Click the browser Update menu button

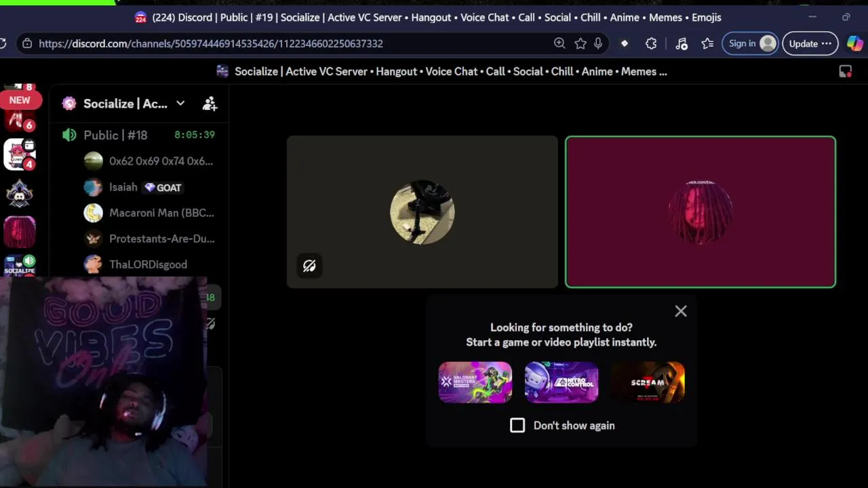(810, 43)
